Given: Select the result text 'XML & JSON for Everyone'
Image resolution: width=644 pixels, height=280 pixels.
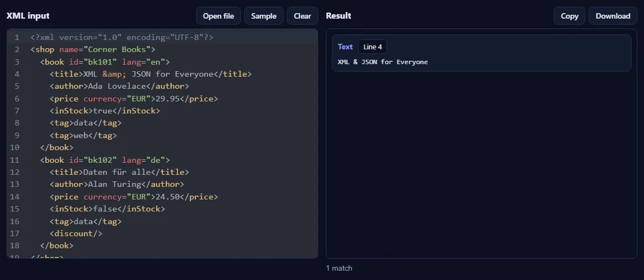Looking at the screenshot, I should (383, 62).
